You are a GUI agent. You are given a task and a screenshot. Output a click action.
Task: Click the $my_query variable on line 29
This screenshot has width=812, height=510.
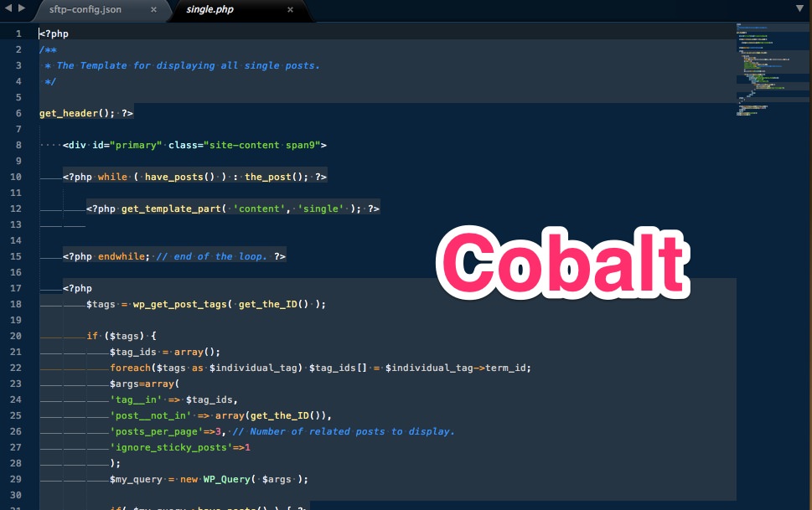coord(136,480)
